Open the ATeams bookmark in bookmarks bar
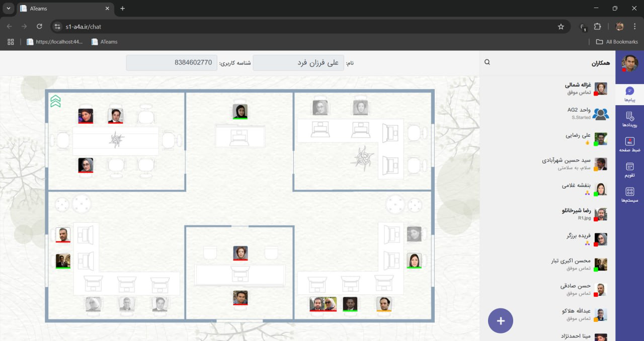The image size is (644, 341). pos(104,42)
